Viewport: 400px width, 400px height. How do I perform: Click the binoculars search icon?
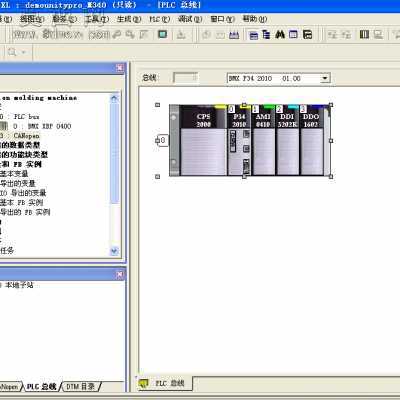[280, 34]
